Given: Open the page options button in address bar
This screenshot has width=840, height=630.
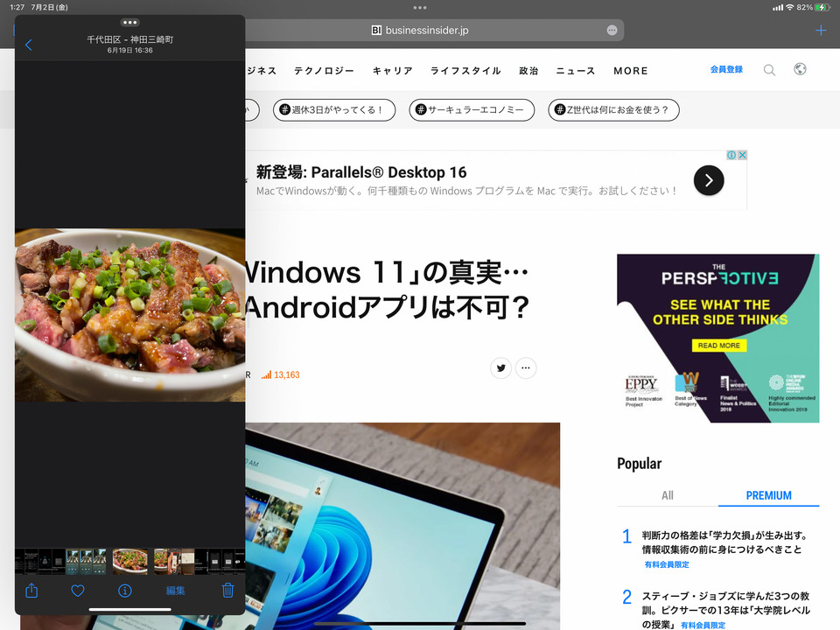Looking at the screenshot, I should tap(612, 31).
